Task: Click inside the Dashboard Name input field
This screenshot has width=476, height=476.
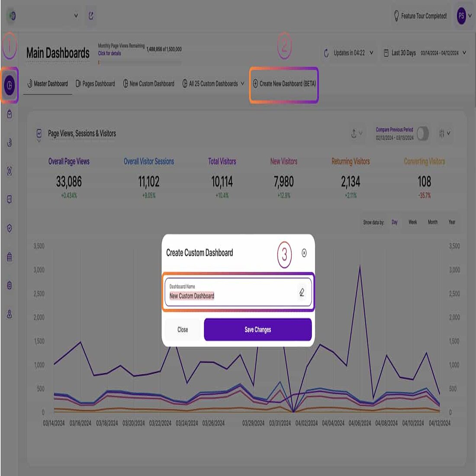Action: (229, 296)
